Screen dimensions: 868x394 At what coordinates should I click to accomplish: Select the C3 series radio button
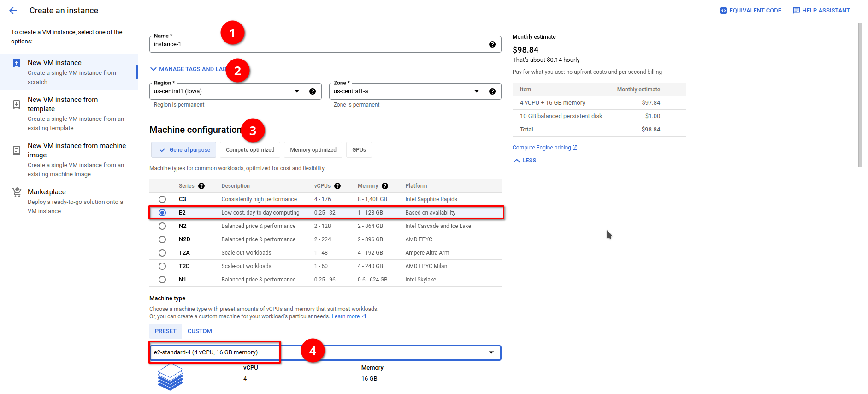point(162,199)
